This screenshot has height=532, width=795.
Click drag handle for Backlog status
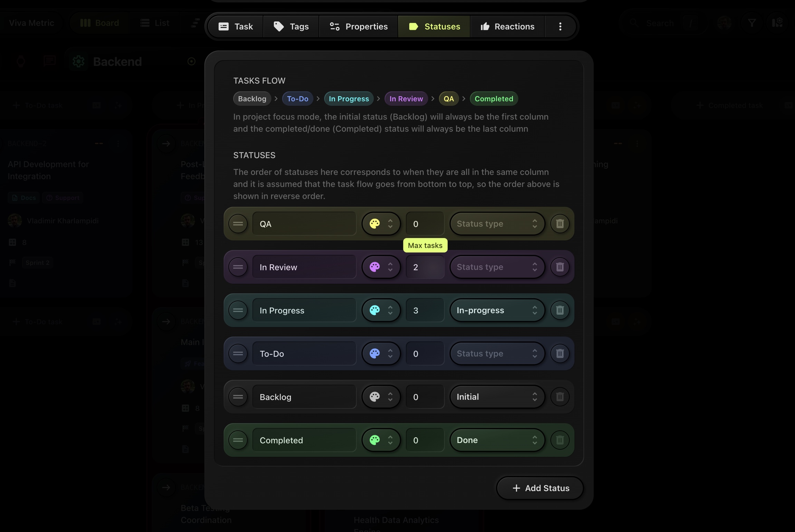point(238,397)
